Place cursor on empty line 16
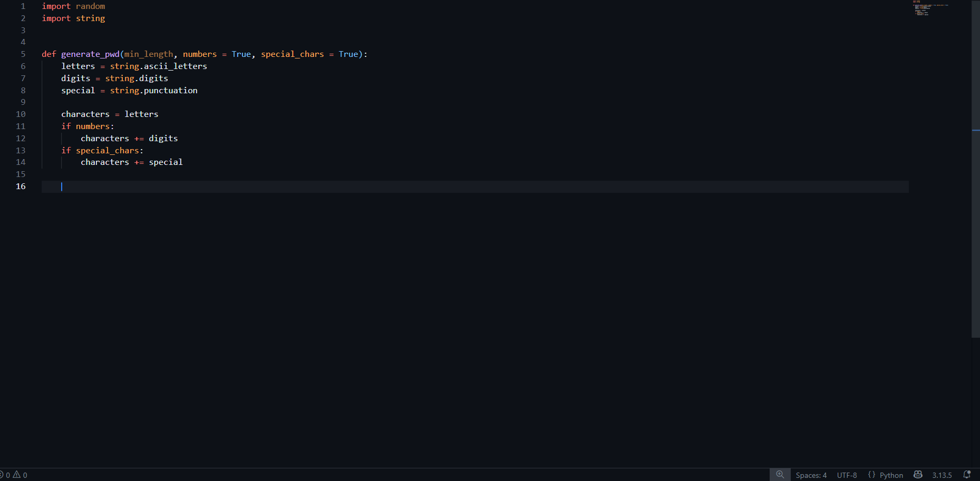 coord(474,186)
